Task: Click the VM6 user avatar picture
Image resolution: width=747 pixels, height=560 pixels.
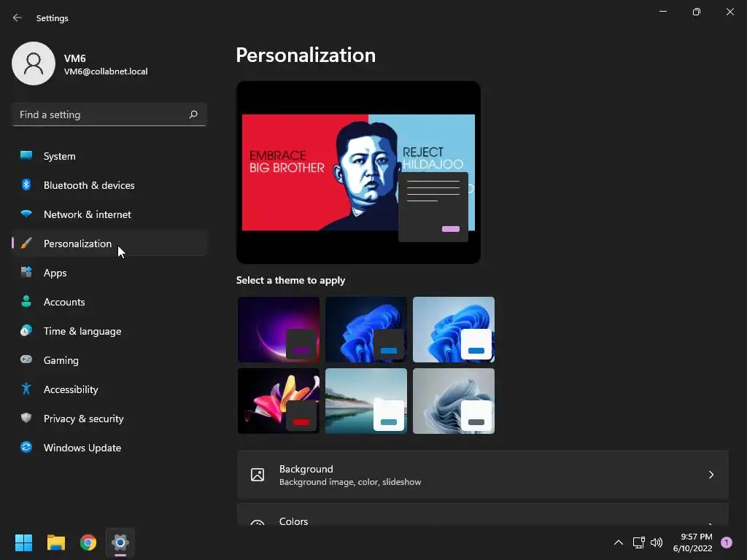Action: tap(34, 63)
